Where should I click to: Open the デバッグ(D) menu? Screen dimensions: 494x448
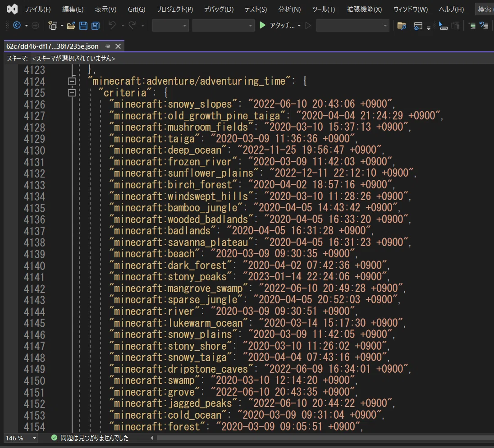[x=219, y=9]
